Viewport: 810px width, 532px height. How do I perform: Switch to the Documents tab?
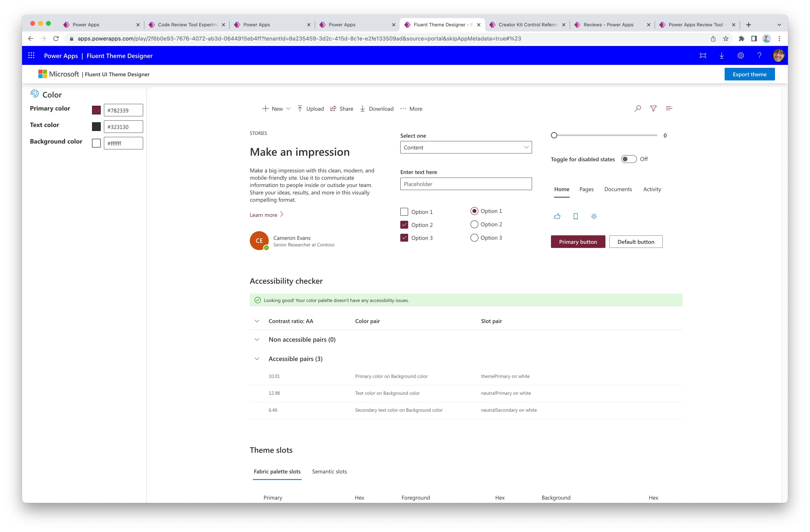click(x=618, y=189)
